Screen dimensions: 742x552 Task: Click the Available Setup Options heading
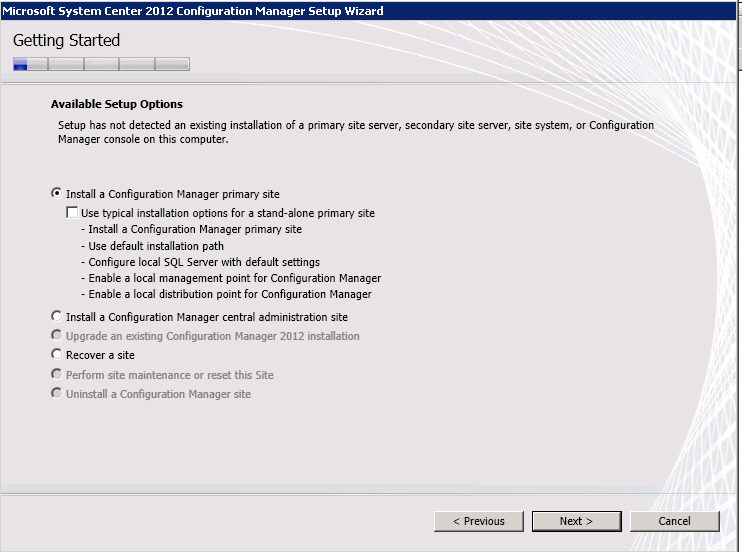click(117, 104)
